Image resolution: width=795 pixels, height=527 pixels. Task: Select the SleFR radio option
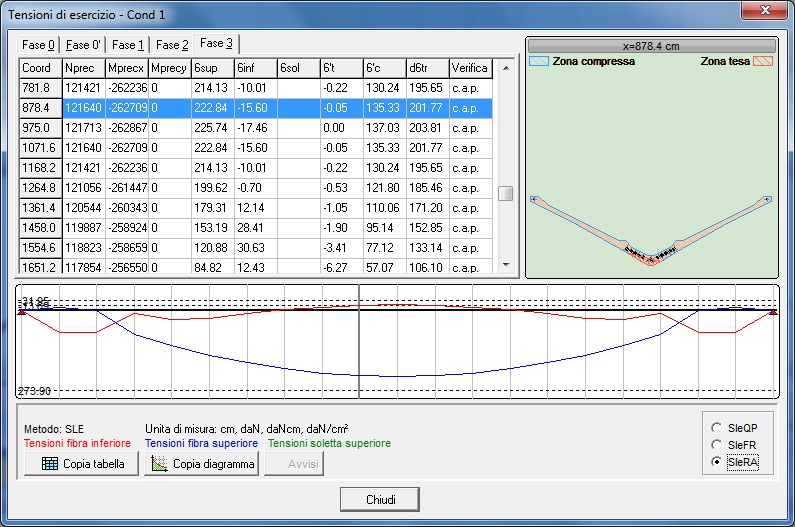pos(715,443)
